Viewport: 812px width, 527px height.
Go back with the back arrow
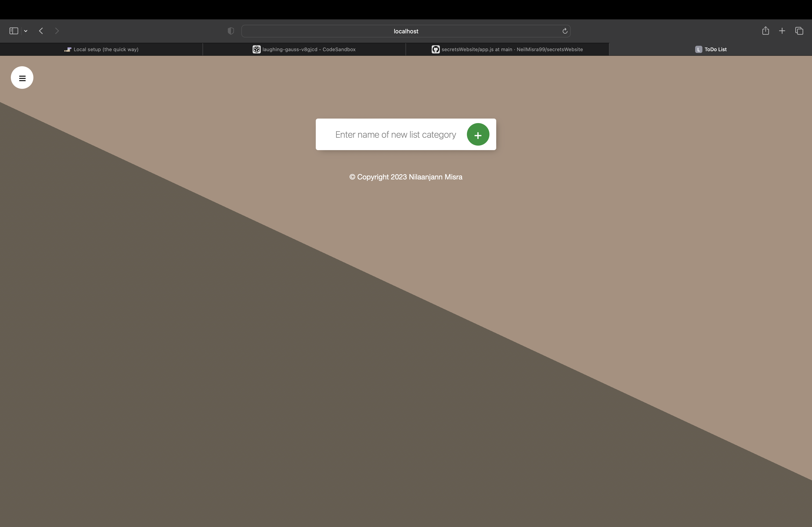click(x=41, y=31)
